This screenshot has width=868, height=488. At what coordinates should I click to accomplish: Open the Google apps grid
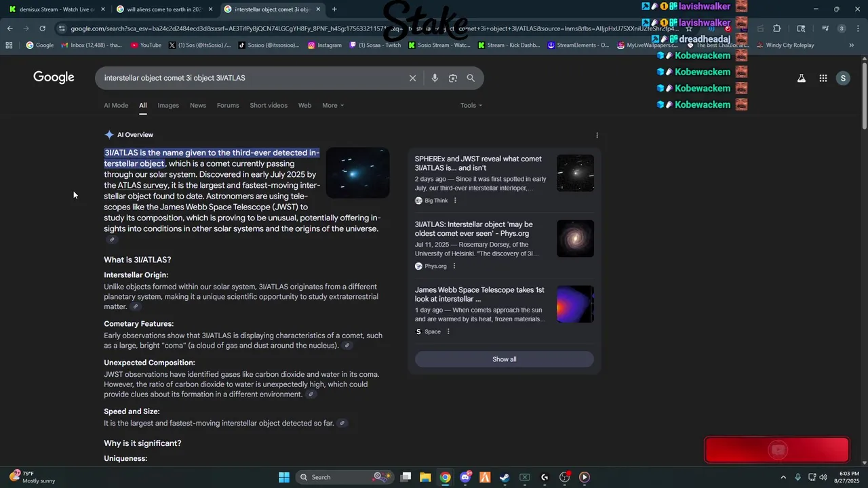[x=823, y=78]
